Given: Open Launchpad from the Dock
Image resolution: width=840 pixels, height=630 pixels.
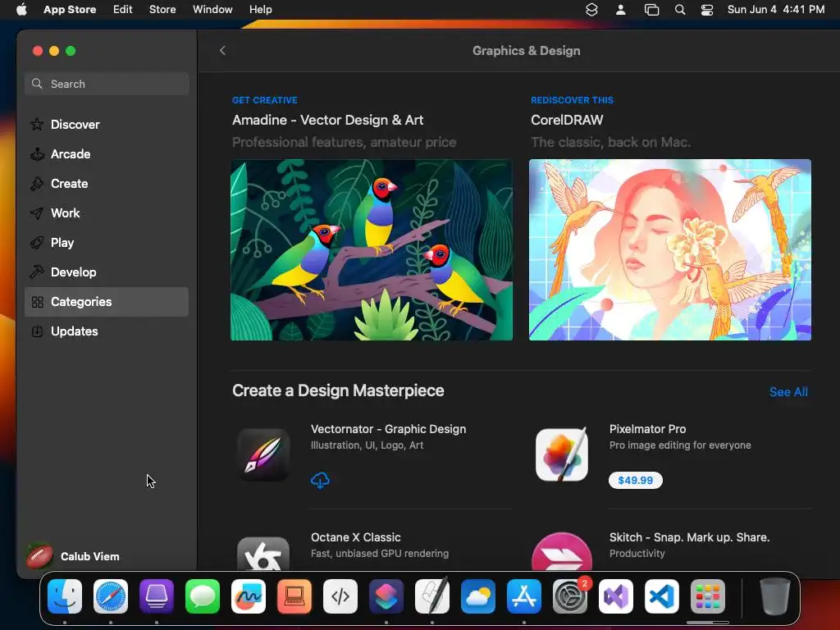Looking at the screenshot, I should pyautogui.click(x=708, y=596).
